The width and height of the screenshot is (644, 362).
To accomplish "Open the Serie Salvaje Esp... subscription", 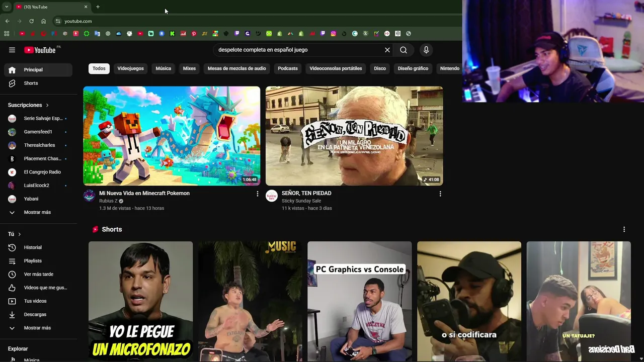I will tap(38, 119).
